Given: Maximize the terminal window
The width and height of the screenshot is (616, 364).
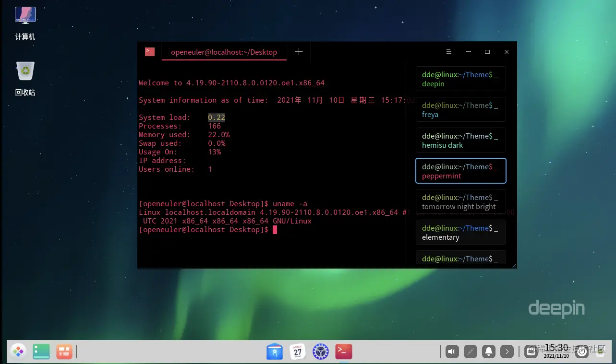Looking at the screenshot, I should (487, 52).
